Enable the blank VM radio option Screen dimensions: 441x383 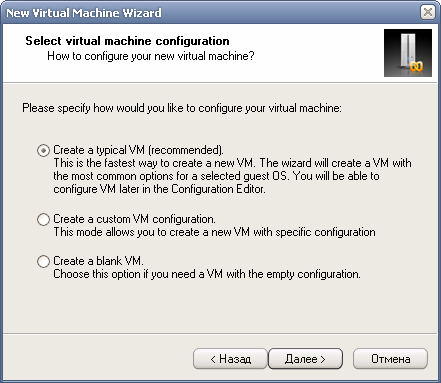coord(43,261)
